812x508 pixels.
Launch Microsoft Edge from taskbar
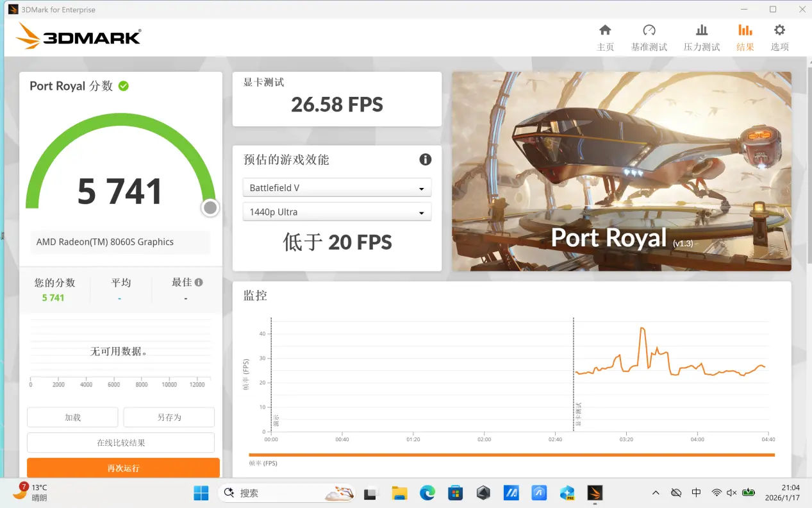[x=427, y=493]
